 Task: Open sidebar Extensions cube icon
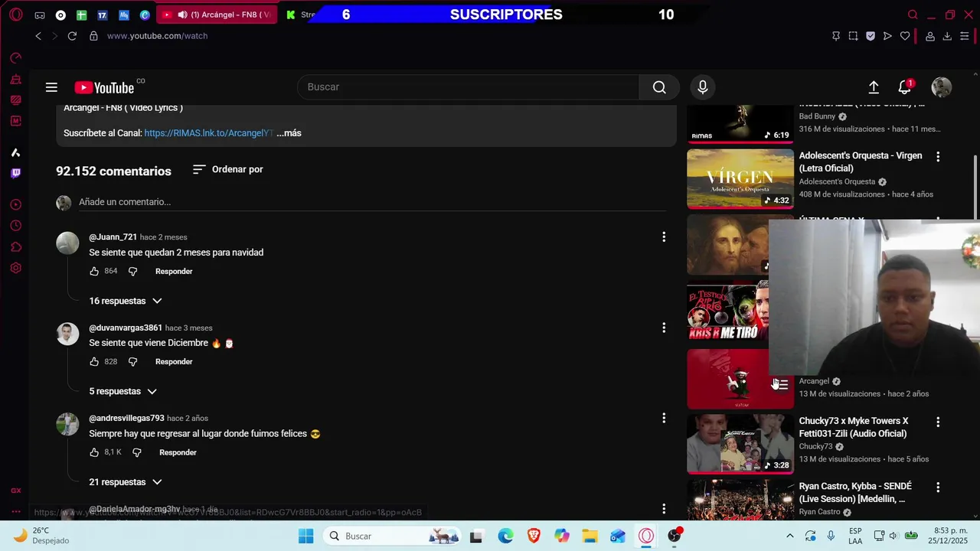coord(16,246)
